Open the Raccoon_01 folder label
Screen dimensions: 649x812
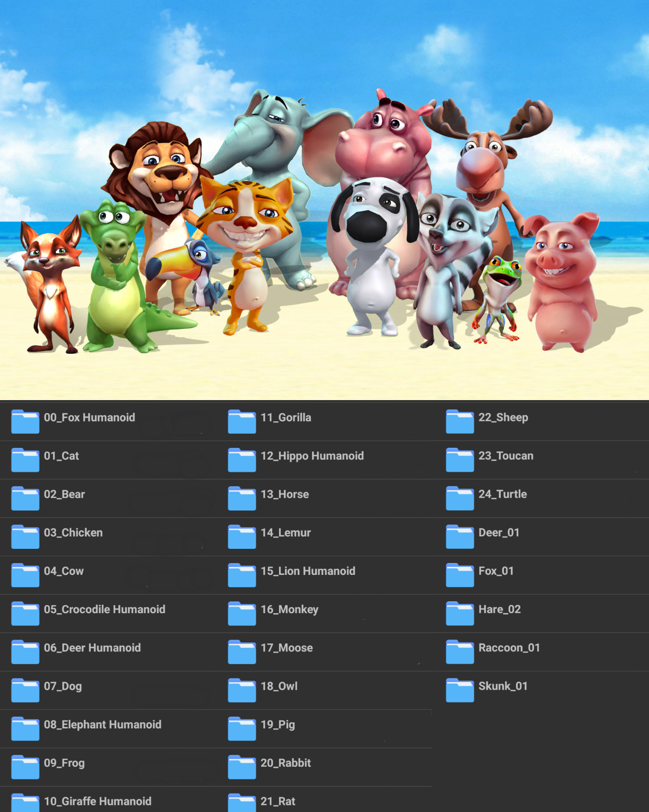pyautogui.click(x=509, y=648)
